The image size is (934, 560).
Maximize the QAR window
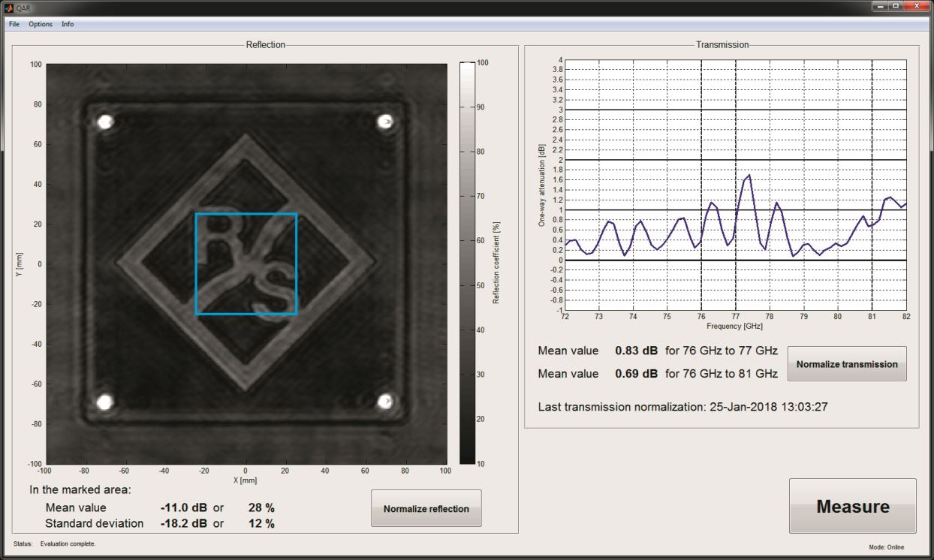point(896,6)
